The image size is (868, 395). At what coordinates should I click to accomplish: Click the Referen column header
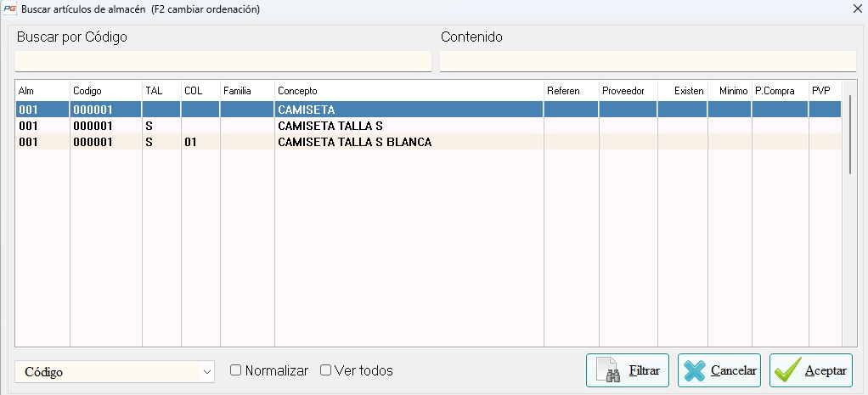[x=572, y=91]
